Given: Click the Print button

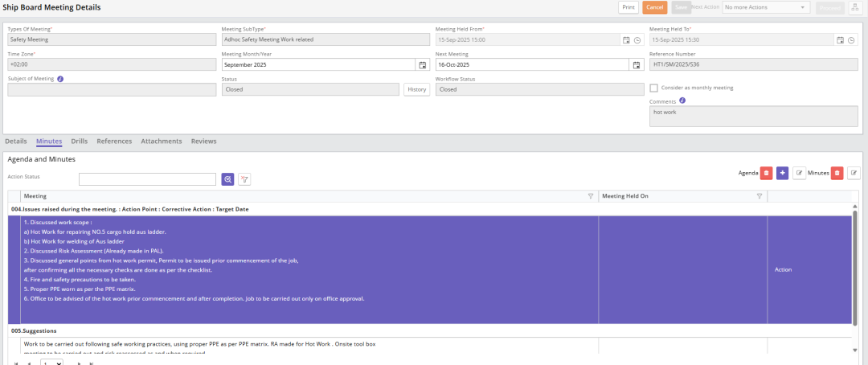Looking at the screenshot, I should click(x=628, y=7).
